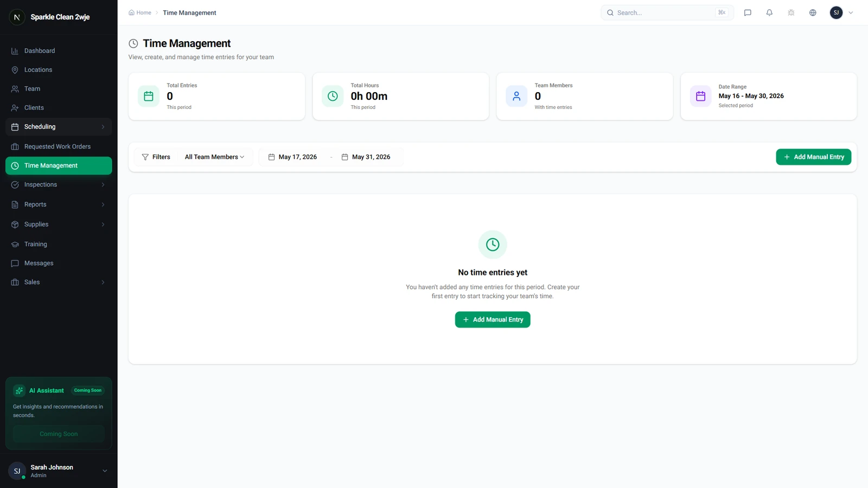Expand the Scheduling submenu chevron
Image resolution: width=868 pixels, height=488 pixels.
pyautogui.click(x=103, y=127)
